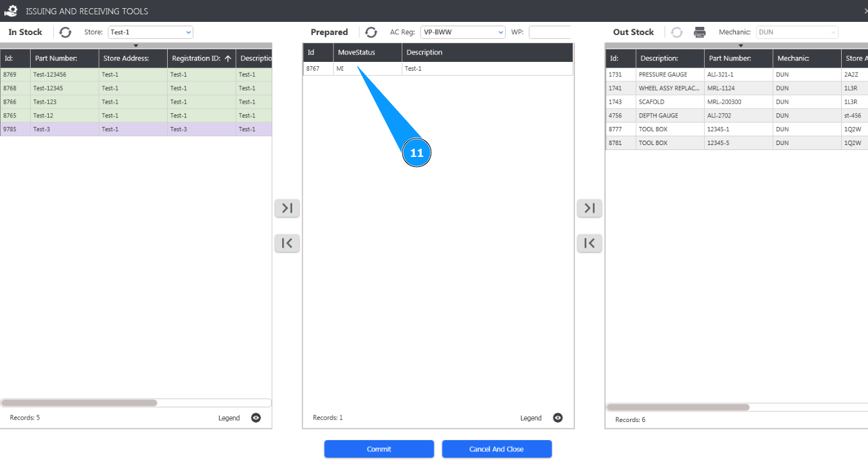
Task: Select the In Stock row Test-12345
Action: [136, 88]
